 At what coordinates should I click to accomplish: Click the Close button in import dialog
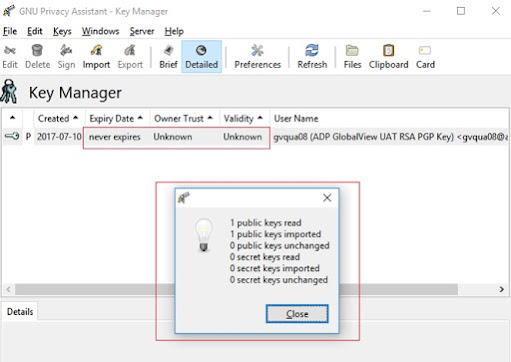pos(297,314)
